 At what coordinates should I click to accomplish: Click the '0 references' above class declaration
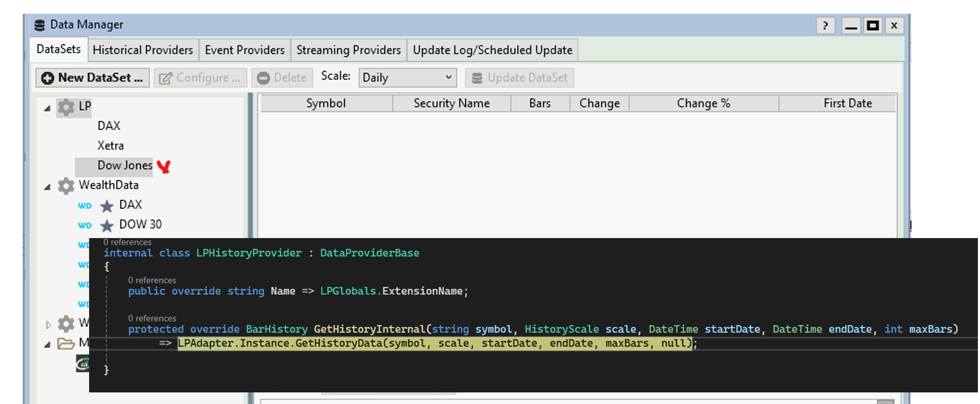128,242
